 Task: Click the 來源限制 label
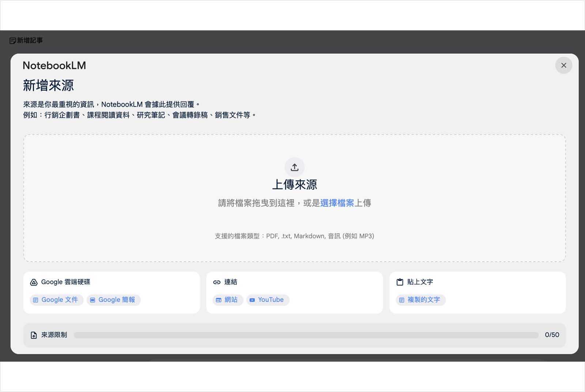pyautogui.click(x=54, y=335)
